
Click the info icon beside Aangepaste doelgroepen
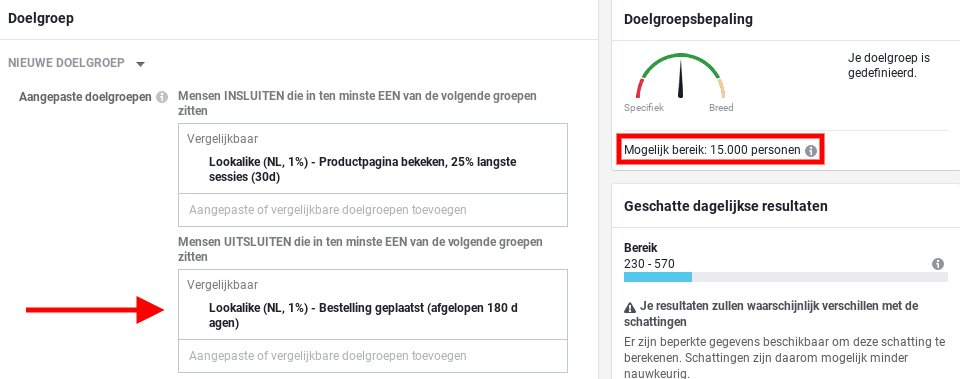(162, 97)
